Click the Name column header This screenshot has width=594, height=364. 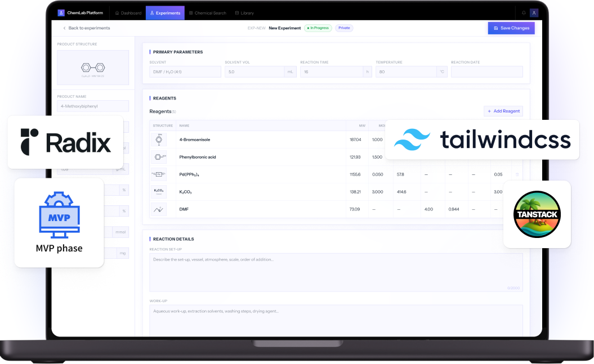184,125
